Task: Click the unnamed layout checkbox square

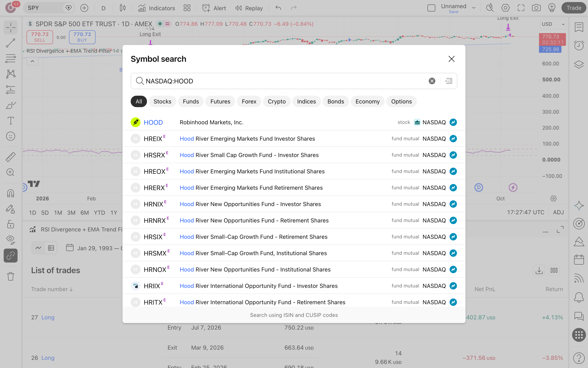Action: [x=431, y=8]
